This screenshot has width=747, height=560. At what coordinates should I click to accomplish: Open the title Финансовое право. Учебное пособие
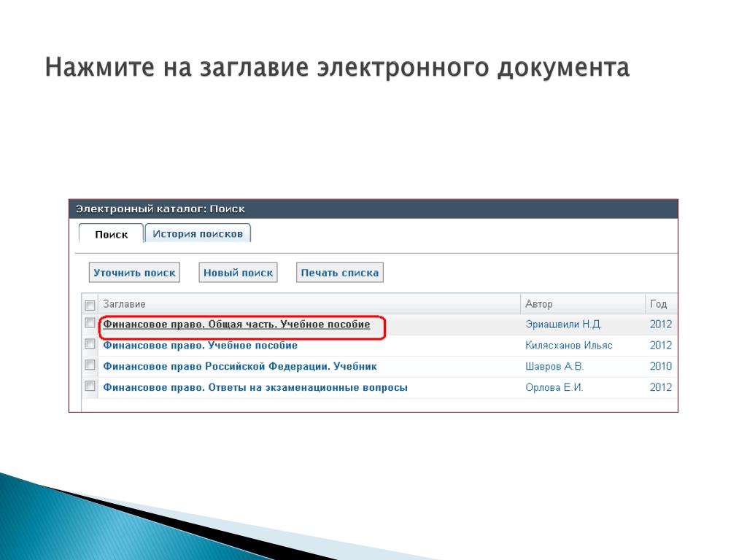click(x=200, y=345)
